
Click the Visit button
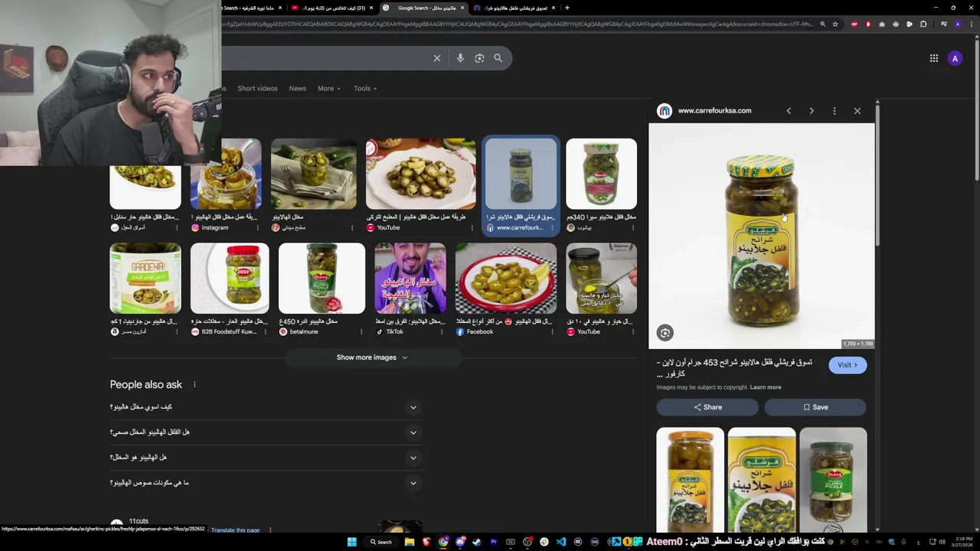[848, 365]
